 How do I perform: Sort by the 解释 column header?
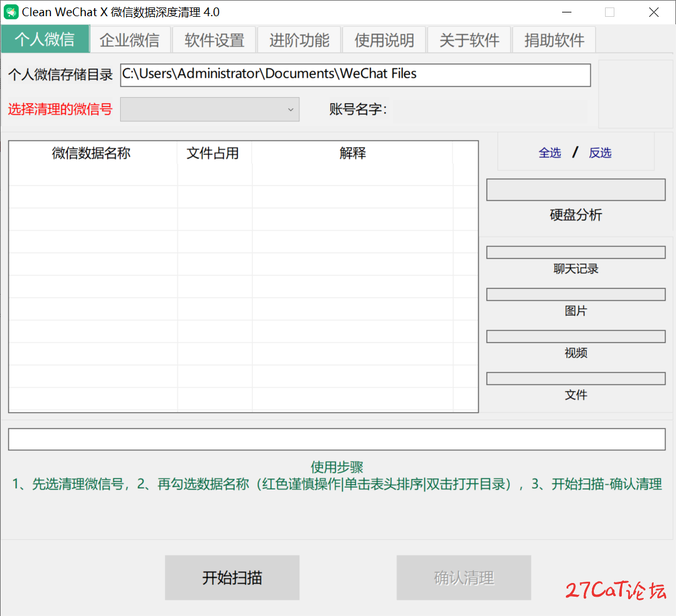(x=353, y=153)
